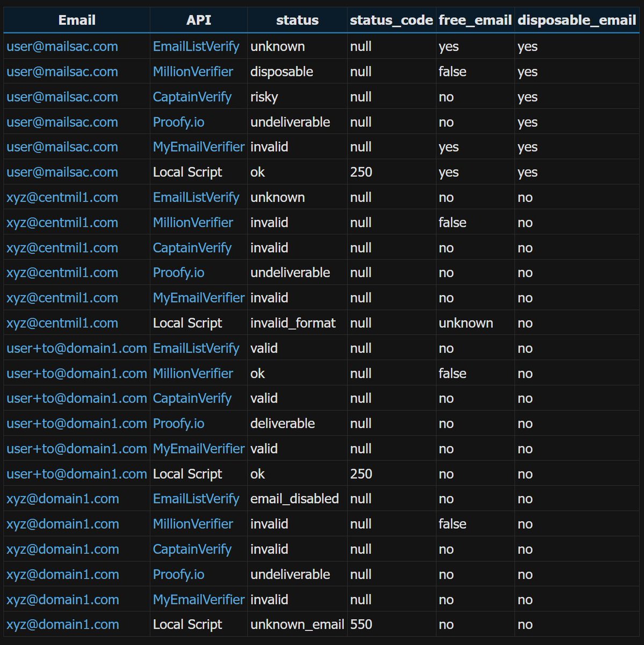Click MillionVerifier link for user@mailsac.com
This screenshot has width=644, height=645.
[193, 72]
